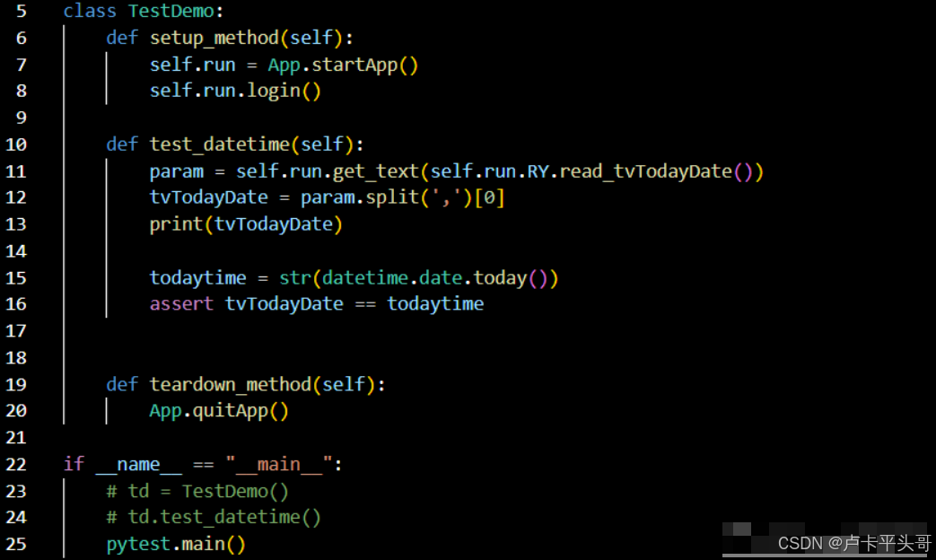Image resolution: width=936 pixels, height=560 pixels.
Task: Click line number 17 in gutter
Action: click(16, 331)
